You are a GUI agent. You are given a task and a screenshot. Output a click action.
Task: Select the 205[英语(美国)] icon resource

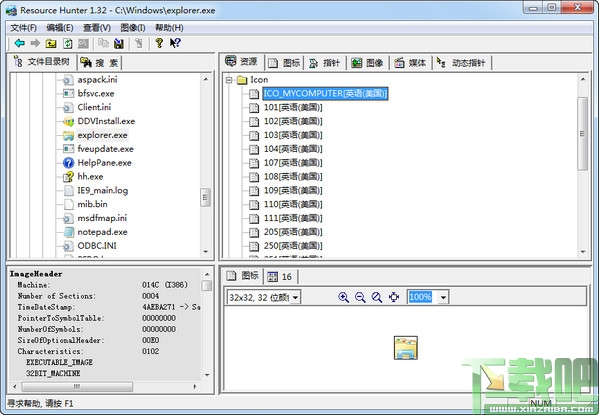[293, 232]
